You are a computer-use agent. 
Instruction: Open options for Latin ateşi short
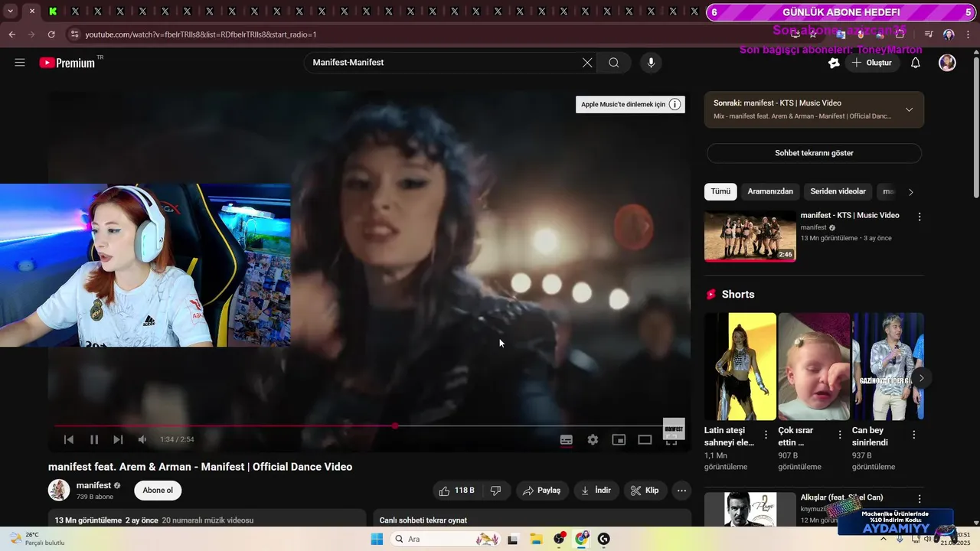pyautogui.click(x=766, y=435)
